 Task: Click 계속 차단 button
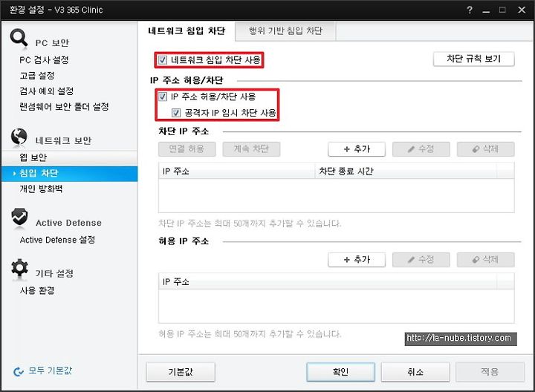(x=251, y=149)
